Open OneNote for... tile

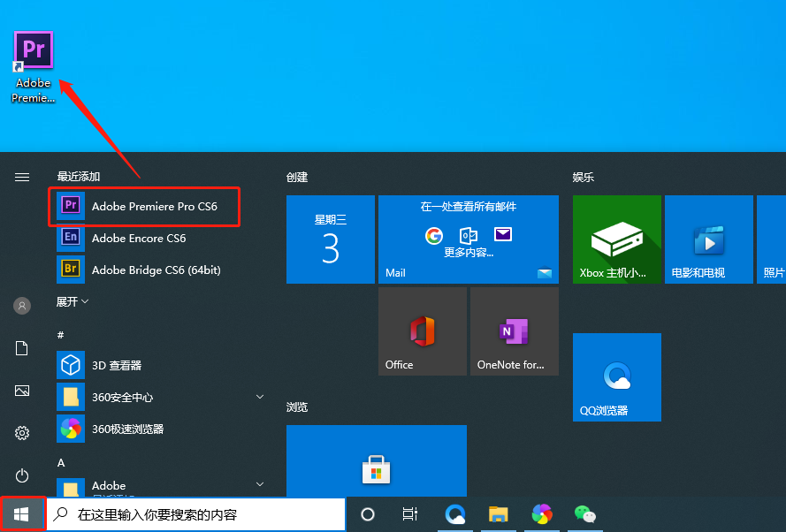(x=515, y=331)
